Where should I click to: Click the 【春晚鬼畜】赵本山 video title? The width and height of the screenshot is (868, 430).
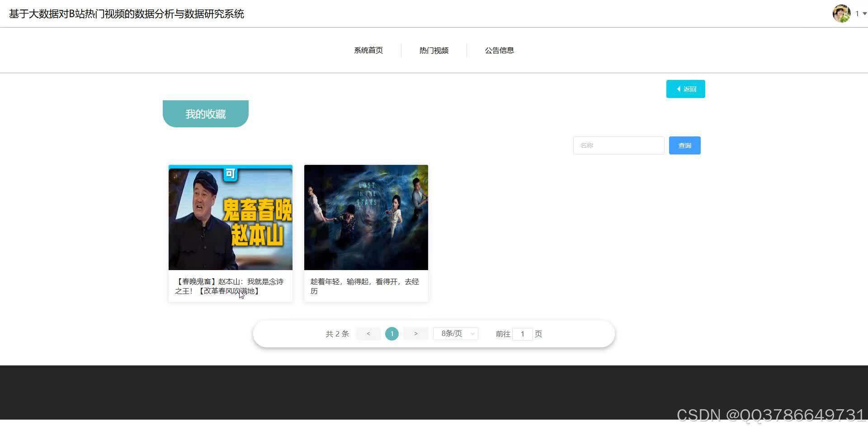[230, 286]
